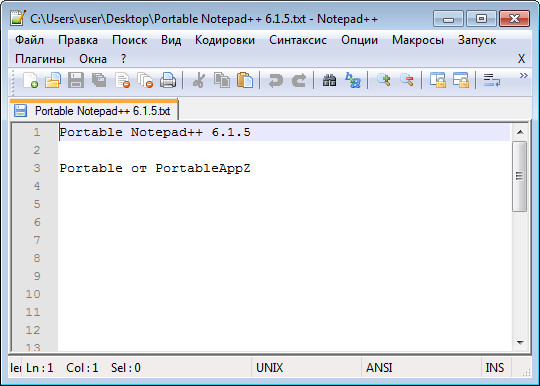Zoom in with magnifier plus icon
Screen dimensions: 540x386
click(384, 81)
